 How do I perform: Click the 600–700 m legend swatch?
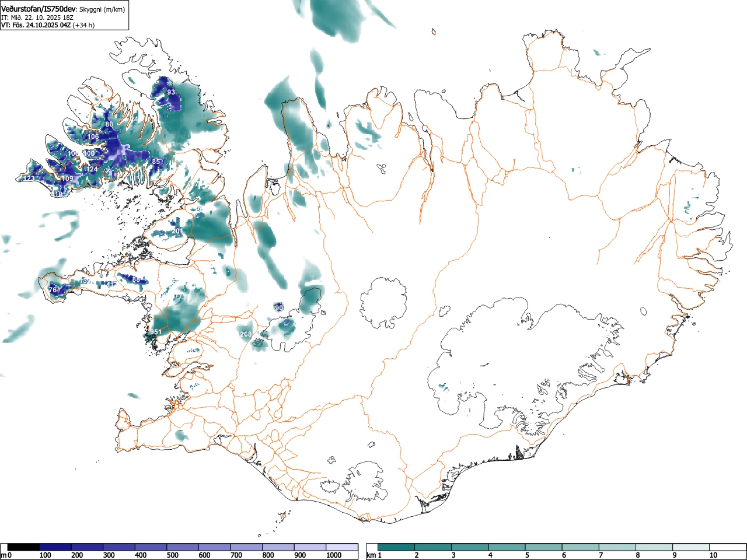pos(215,547)
